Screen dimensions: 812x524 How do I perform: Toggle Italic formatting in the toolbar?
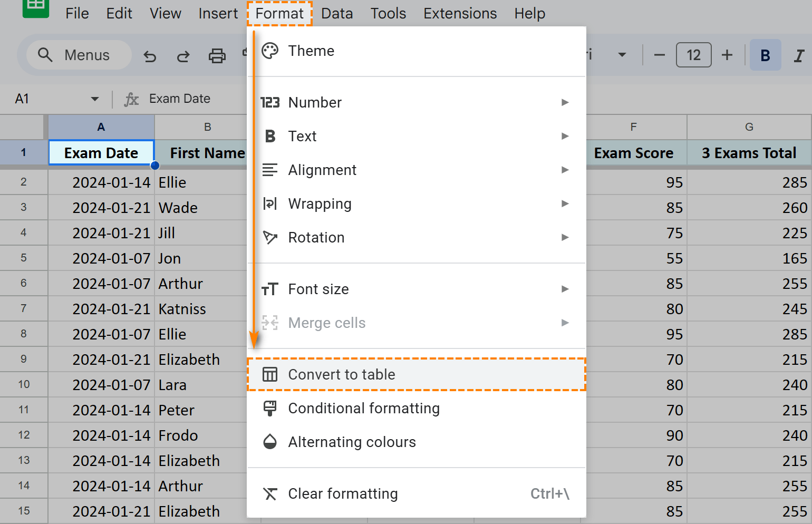pos(799,55)
